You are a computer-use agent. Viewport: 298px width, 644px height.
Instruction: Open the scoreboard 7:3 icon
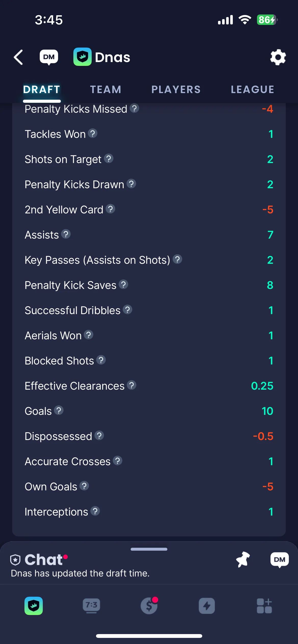tap(91, 606)
